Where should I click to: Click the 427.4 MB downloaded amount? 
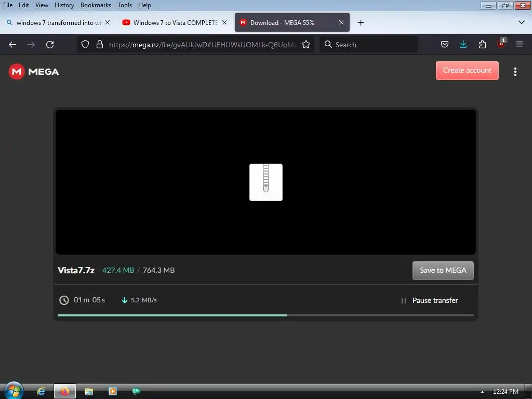coord(118,270)
